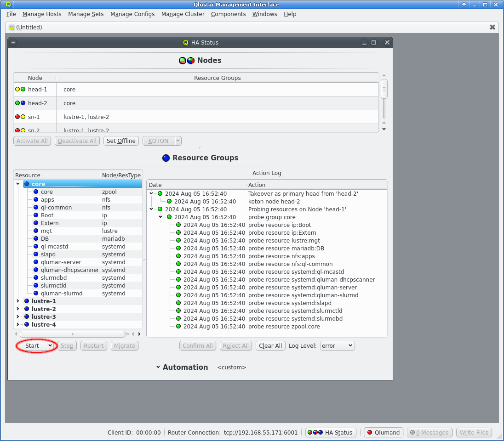Expand the Automation section
504x441 pixels.
coord(158,367)
